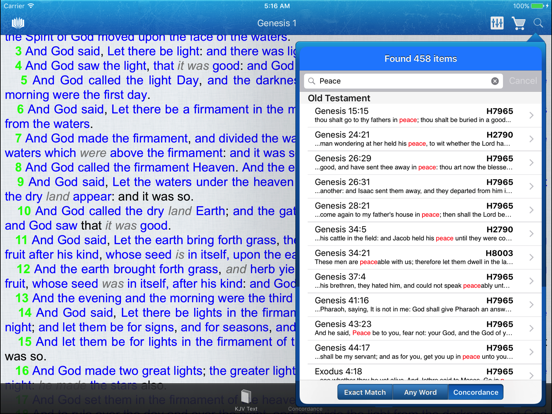Clear the Peace search text

coord(495,81)
